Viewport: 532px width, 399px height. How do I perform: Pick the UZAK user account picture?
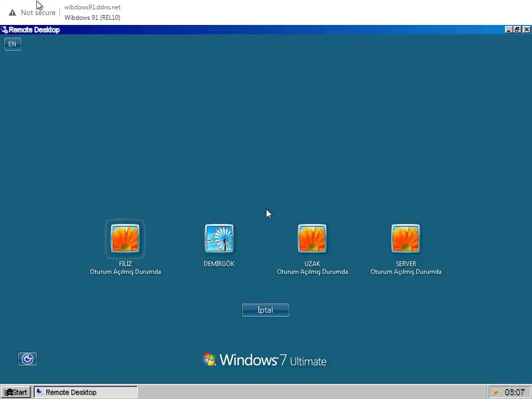point(312,238)
